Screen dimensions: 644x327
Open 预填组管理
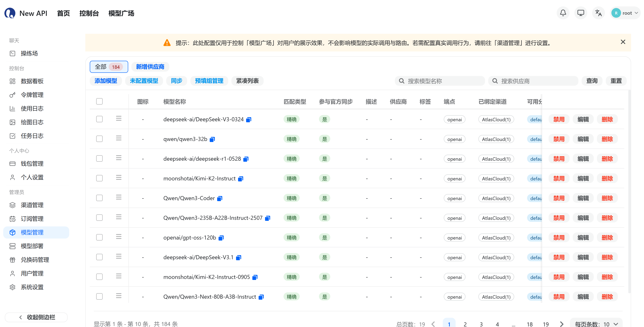pos(209,81)
